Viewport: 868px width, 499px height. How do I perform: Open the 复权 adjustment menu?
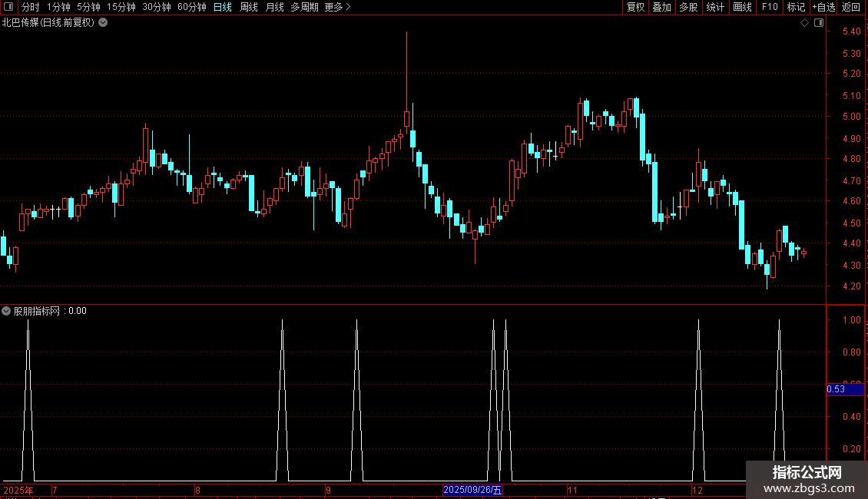click(635, 7)
